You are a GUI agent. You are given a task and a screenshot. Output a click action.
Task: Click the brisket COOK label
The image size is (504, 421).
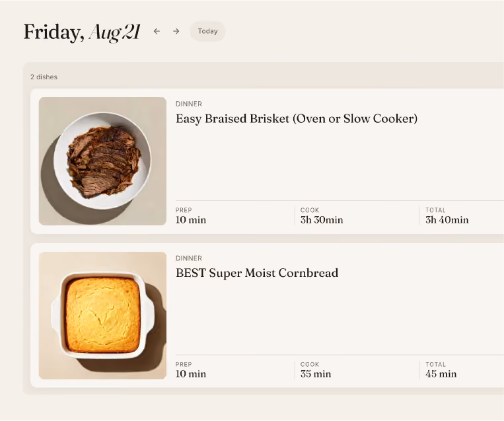(310, 210)
